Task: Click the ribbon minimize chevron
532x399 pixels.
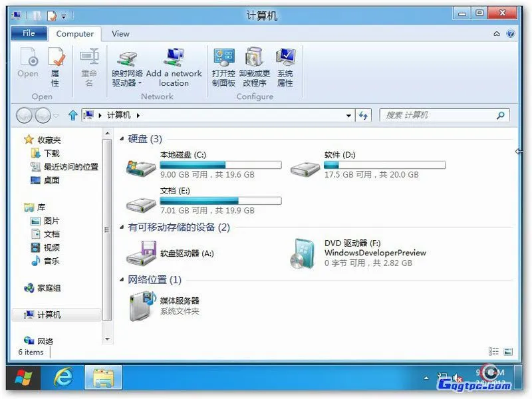Action: (497, 33)
